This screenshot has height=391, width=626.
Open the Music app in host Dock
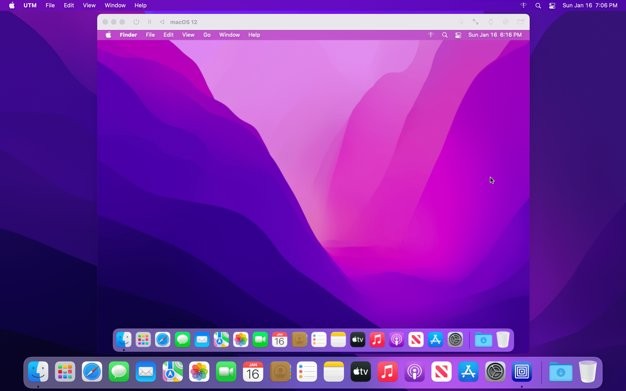point(387,372)
